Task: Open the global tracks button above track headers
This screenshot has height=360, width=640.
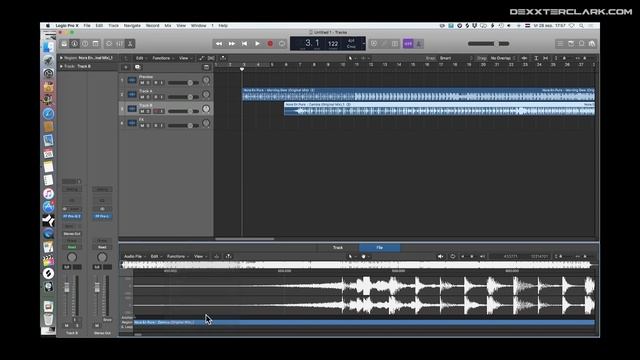Action: coord(206,67)
